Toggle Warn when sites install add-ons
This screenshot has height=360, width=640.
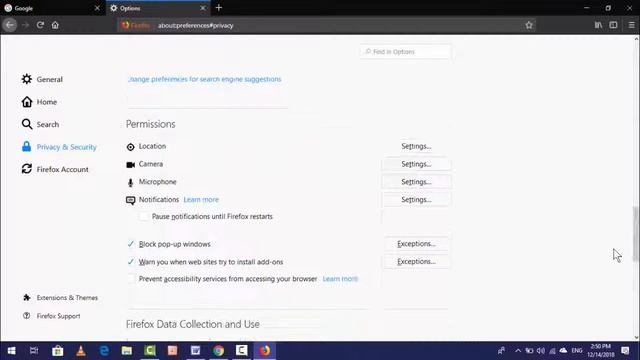(131, 262)
